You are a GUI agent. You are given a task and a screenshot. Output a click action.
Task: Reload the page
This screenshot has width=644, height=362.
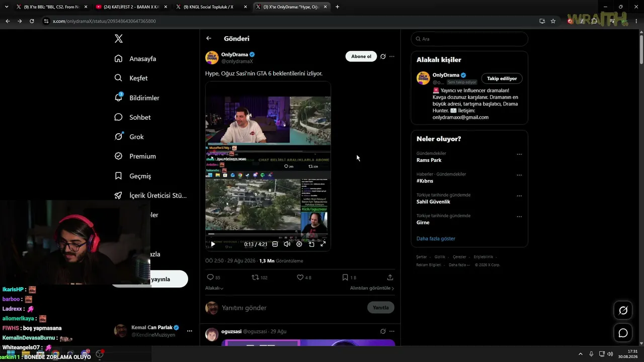[32, 21]
